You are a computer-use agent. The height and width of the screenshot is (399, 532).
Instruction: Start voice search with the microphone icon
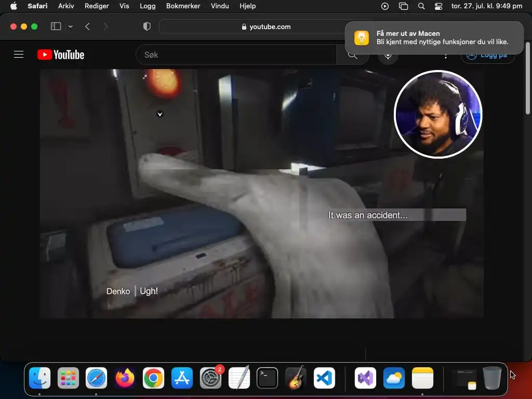(388, 56)
